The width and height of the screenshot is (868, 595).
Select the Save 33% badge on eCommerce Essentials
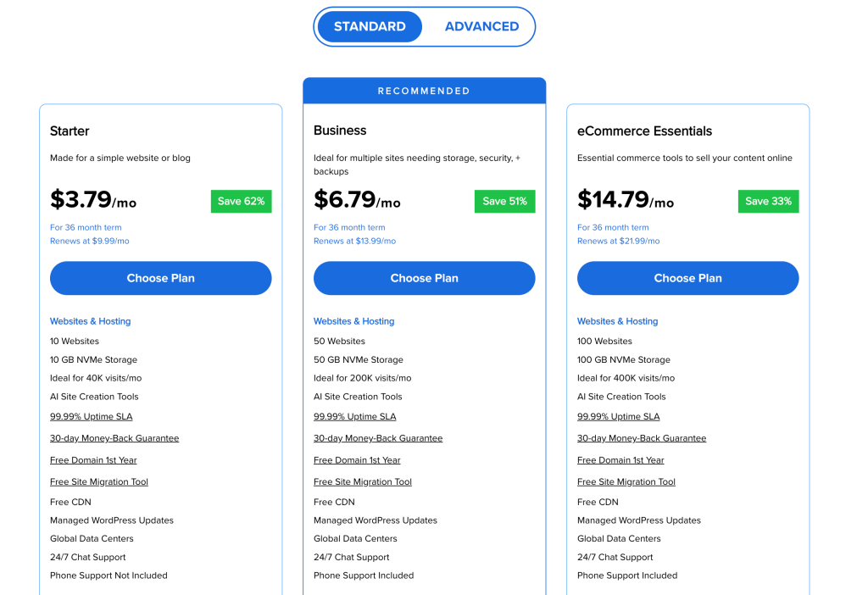[x=768, y=201]
